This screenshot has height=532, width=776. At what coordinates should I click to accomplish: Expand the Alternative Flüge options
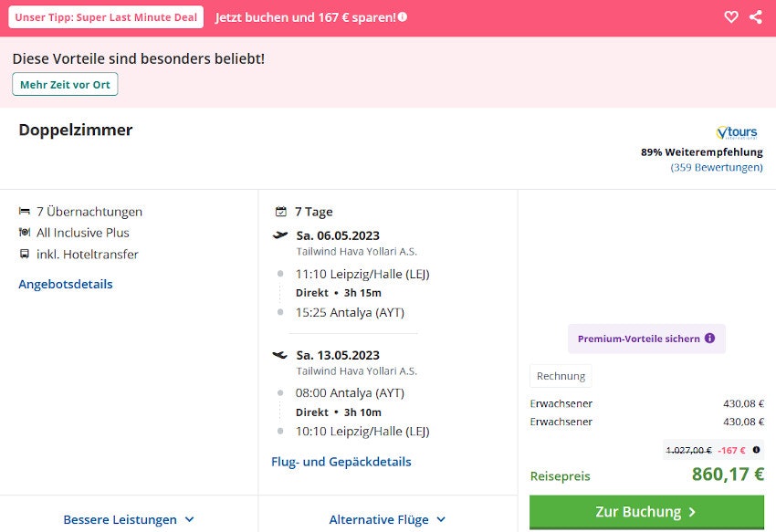387,519
